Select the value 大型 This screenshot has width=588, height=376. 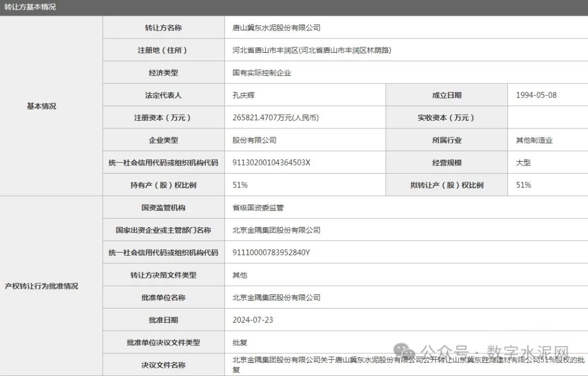click(x=524, y=163)
